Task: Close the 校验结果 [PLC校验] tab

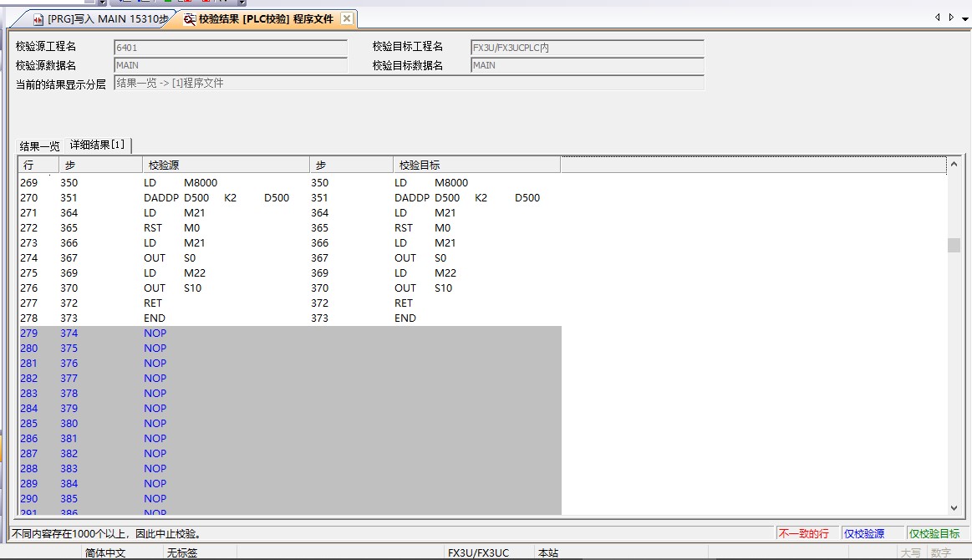Action: pos(348,18)
